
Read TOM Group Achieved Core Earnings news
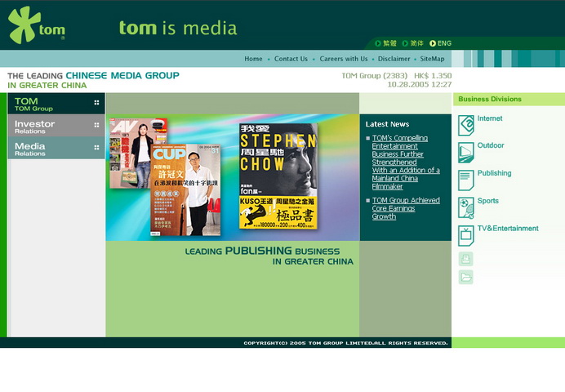406,208
